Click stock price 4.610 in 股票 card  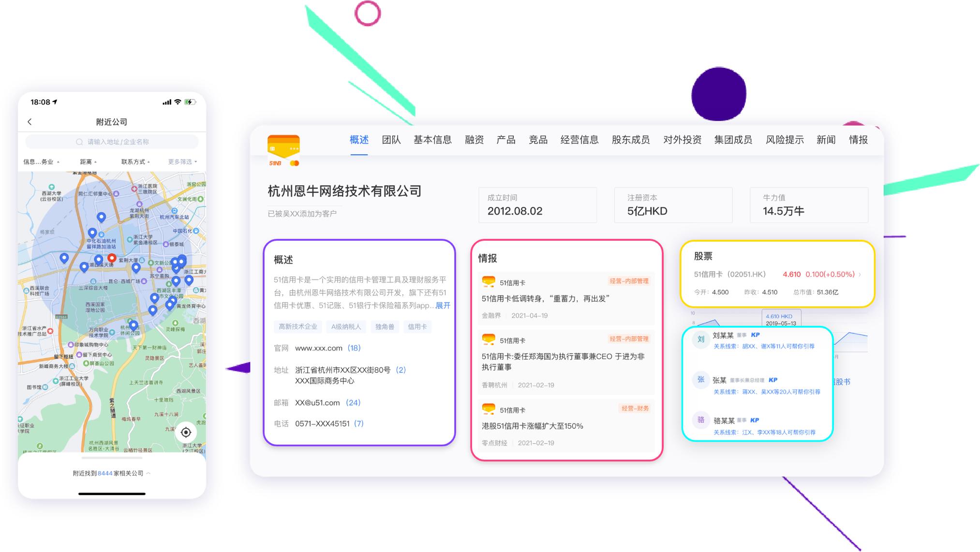[x=791, y=274]
